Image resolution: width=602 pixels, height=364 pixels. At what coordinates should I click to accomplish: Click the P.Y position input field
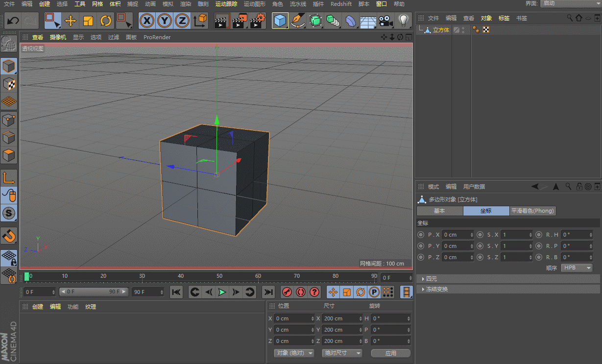(x=456, y=246)
